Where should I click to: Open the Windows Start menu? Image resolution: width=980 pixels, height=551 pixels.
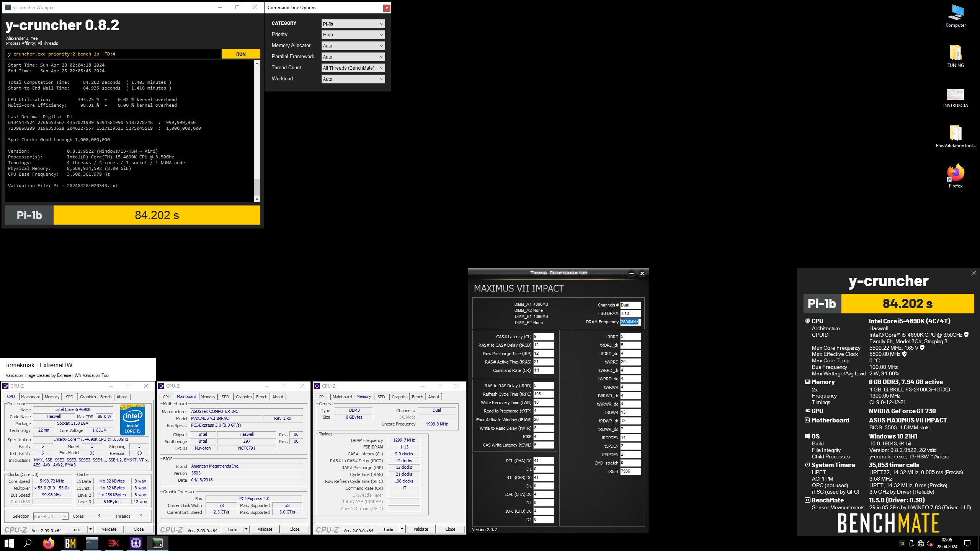[9, 543]
